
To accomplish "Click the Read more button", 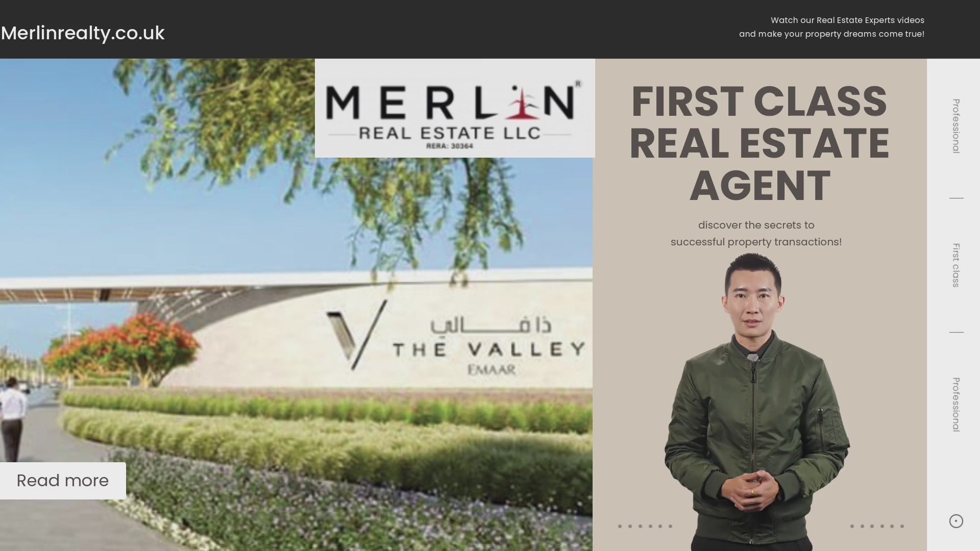I will [63, 481].
